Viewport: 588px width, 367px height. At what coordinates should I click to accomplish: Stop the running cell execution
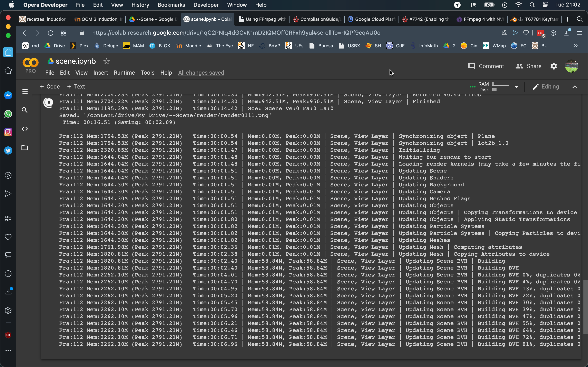pos(49,102)
